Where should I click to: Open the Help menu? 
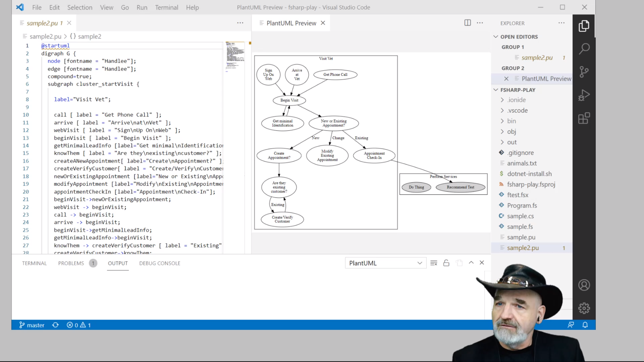192,7
